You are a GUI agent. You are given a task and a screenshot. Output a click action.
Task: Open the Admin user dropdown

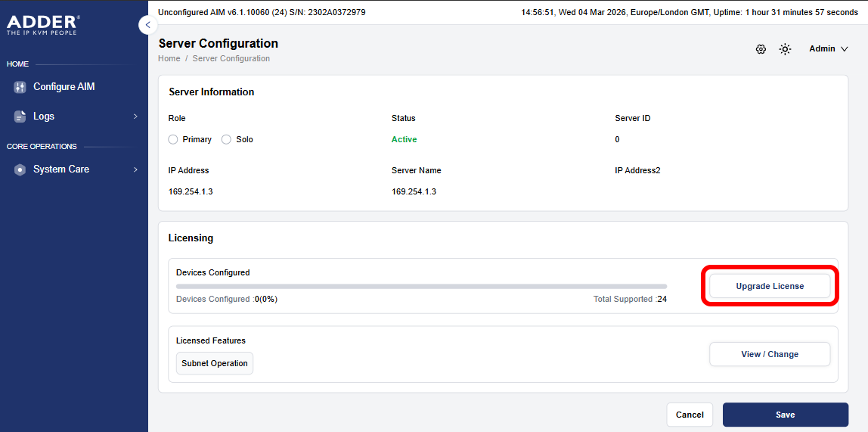tap(829, 48)
